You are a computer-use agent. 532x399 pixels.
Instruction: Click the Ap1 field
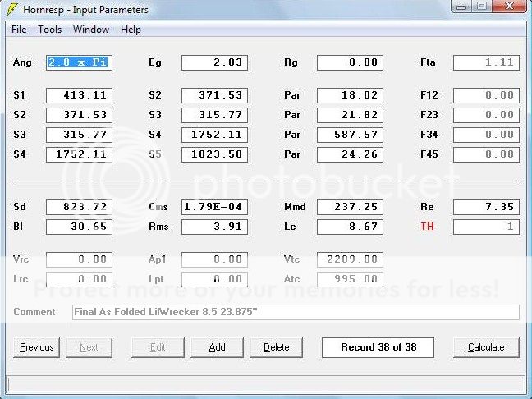coord(214,259)
